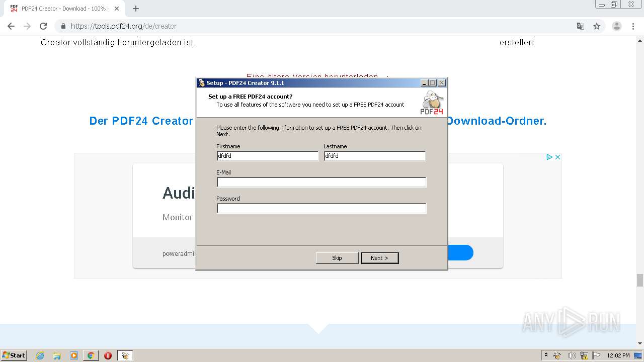Minimize the Chrome window
Screen dimensions: 644x362
click(602, 4)
